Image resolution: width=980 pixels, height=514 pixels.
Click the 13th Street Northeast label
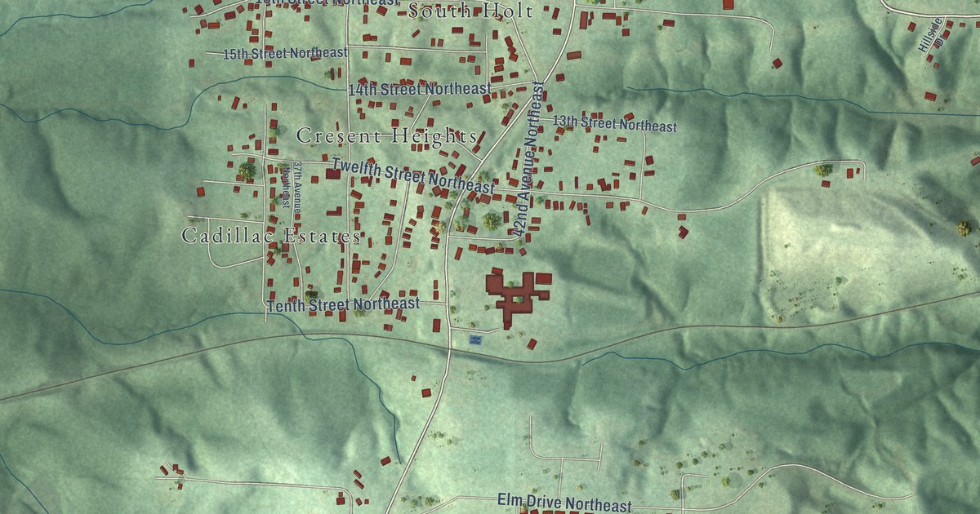[615, 124]
